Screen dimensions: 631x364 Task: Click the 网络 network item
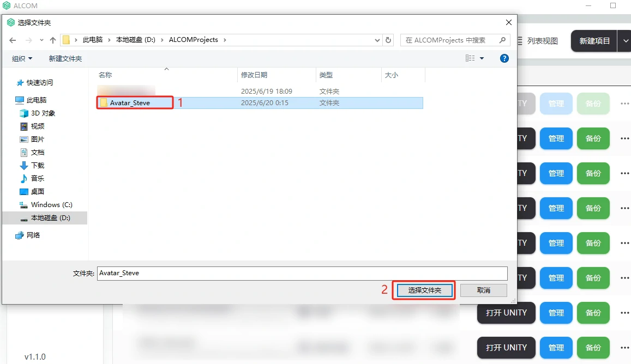point(33,235)
